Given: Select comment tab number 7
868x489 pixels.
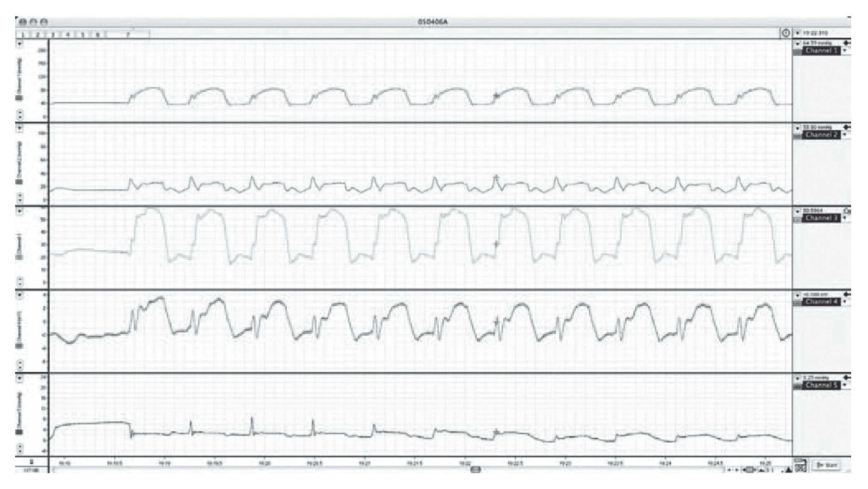Looking at the screenshot, I should (x=128, y=35).
